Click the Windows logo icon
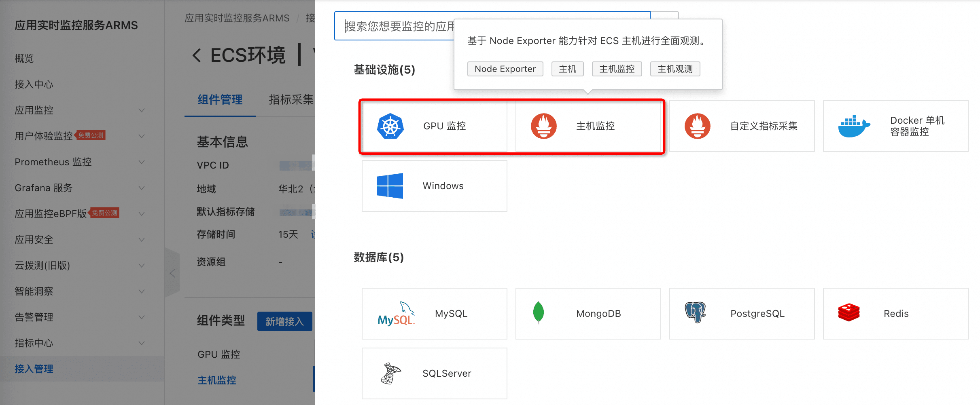The image size is (980, 405). click(x=390, y=186)
